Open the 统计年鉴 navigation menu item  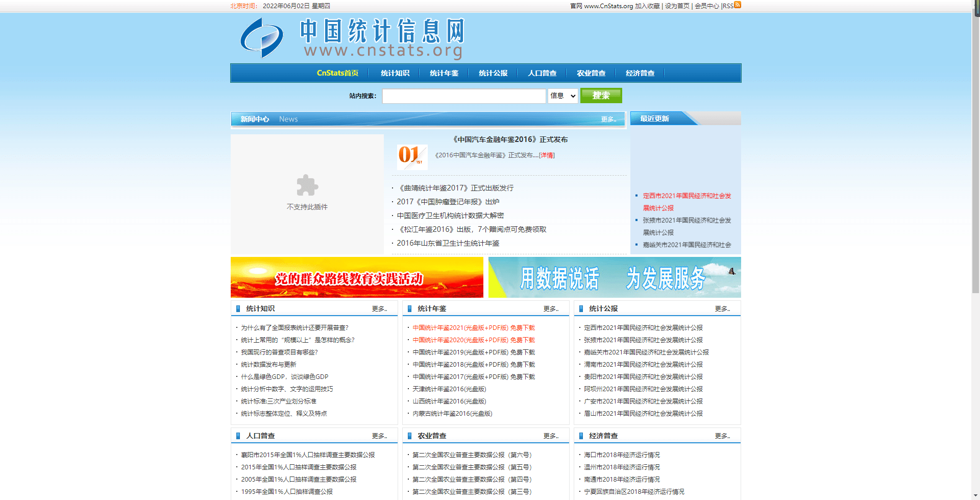pos(444,73)
